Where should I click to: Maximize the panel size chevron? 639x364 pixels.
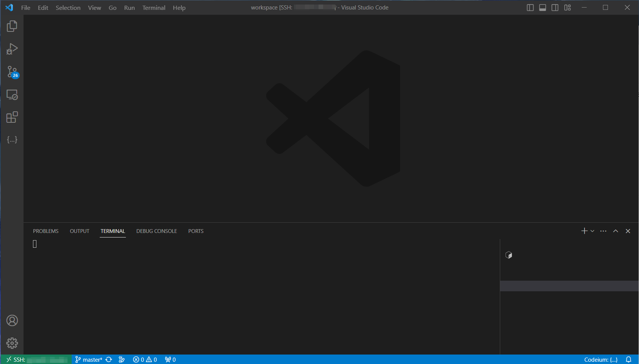(x=615, y=231)
